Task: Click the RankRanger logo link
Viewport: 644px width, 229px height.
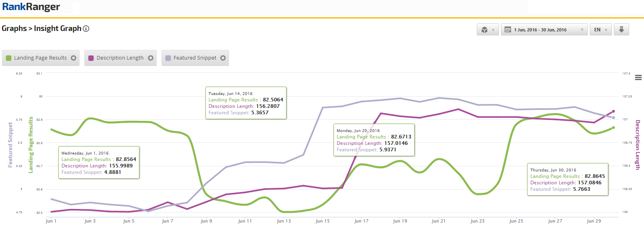Action: 31,7
